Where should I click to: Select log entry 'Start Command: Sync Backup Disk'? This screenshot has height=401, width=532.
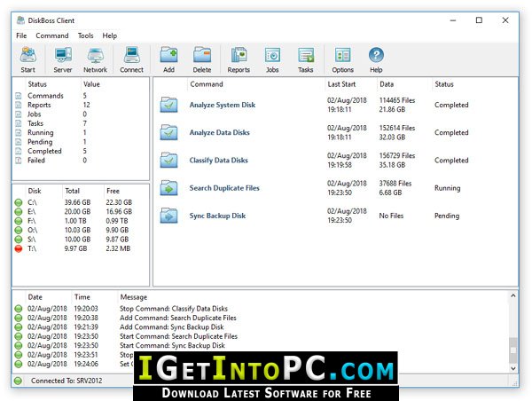point(172,345)
